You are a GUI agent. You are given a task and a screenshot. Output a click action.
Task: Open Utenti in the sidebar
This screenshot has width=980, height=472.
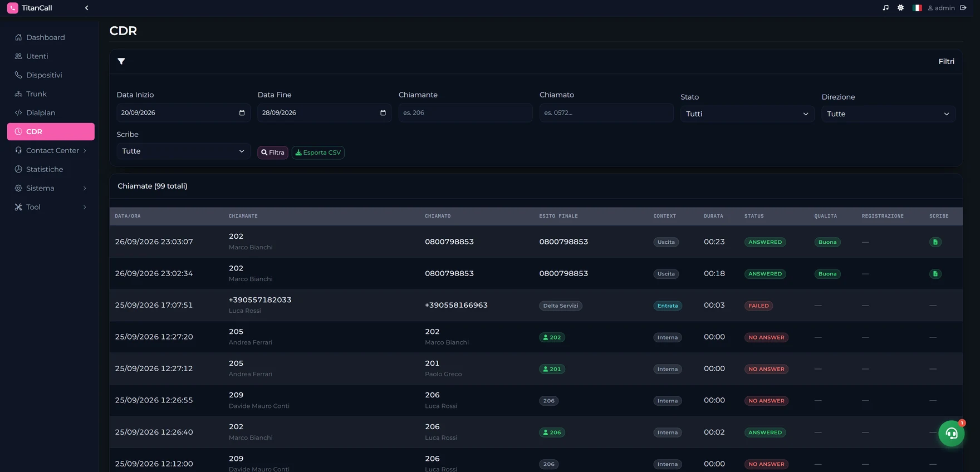tap(51, 56)
